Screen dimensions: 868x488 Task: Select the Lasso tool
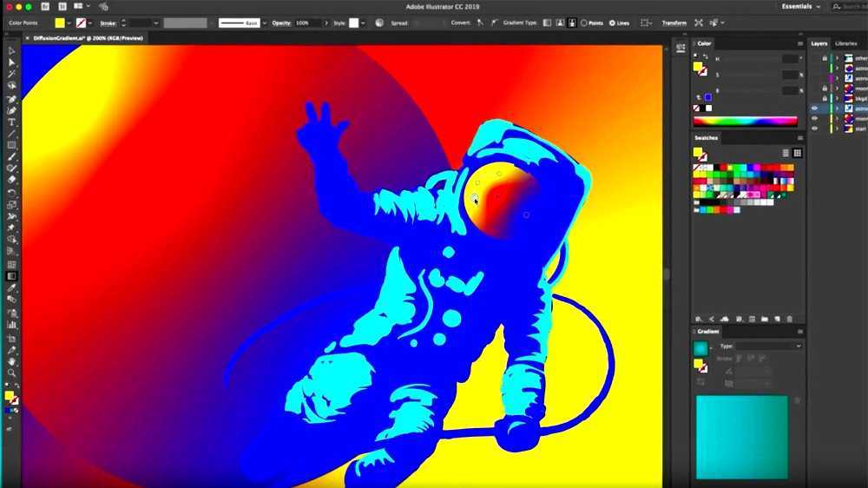[x=11, y=86]
